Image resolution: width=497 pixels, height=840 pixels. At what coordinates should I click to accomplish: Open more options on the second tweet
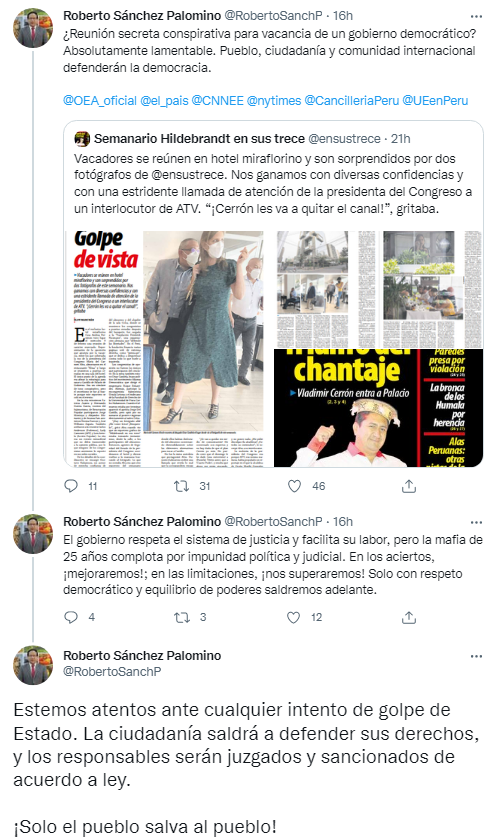pyautogui.click(x=476, y=522)
